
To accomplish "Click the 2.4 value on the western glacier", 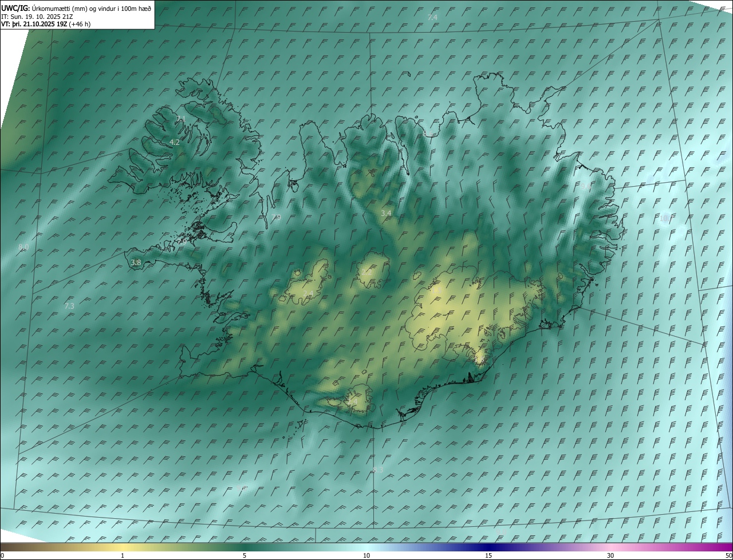I will [x=308, y=293].
